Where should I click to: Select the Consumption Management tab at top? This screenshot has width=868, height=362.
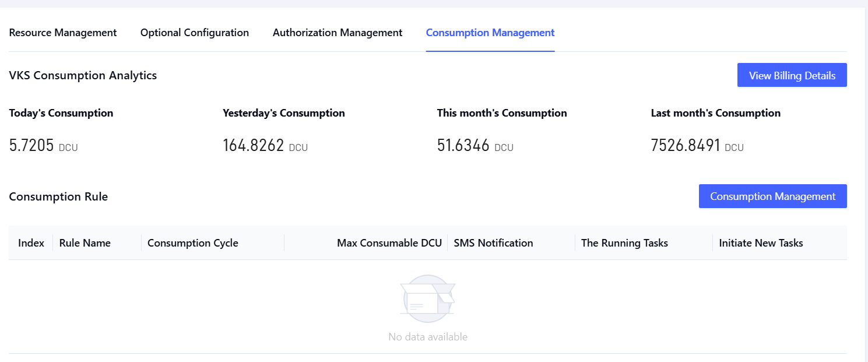(490, 33)
